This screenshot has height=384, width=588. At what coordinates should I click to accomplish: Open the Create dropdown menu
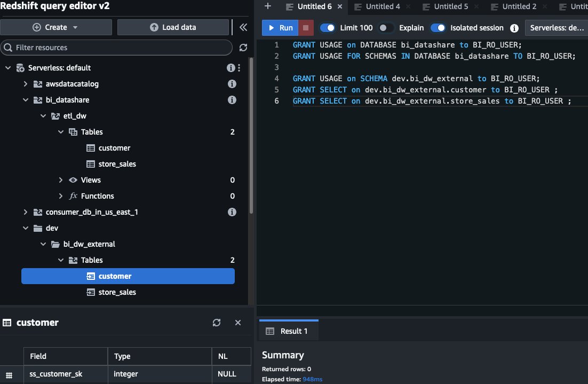(x=56, y=27)
